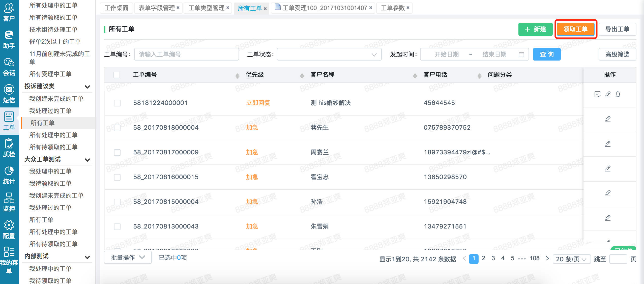Go to page 108 in pagination

point(535,258)
